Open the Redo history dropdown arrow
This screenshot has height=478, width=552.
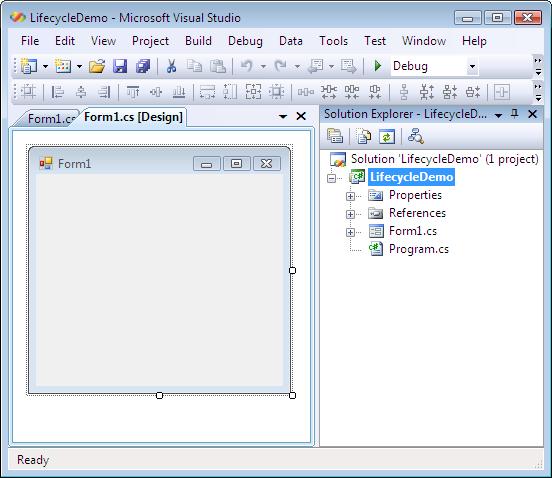(x=297, y=66)
